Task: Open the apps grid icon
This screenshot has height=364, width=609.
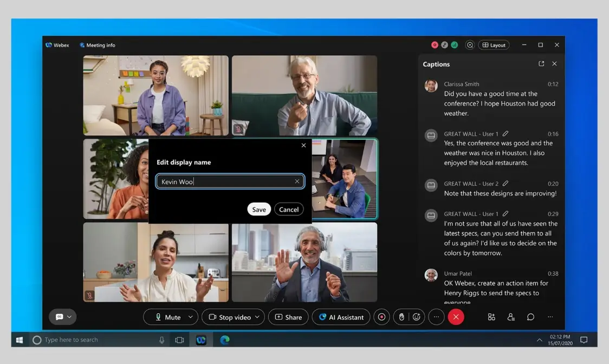Action: [491, 317]
